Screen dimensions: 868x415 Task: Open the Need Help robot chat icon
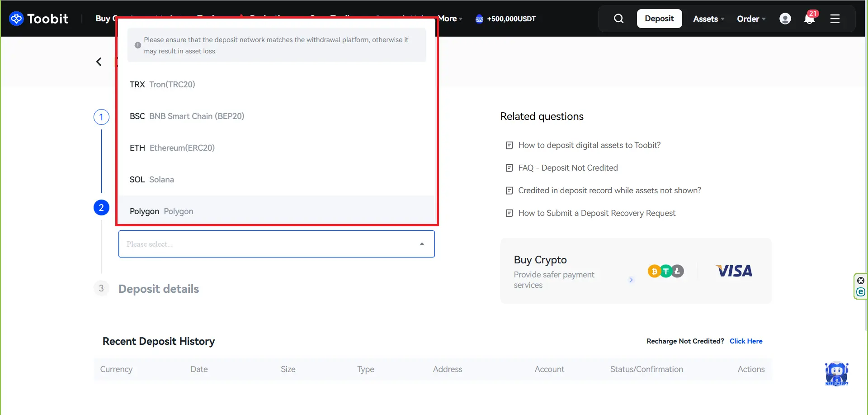coord(836,374)
